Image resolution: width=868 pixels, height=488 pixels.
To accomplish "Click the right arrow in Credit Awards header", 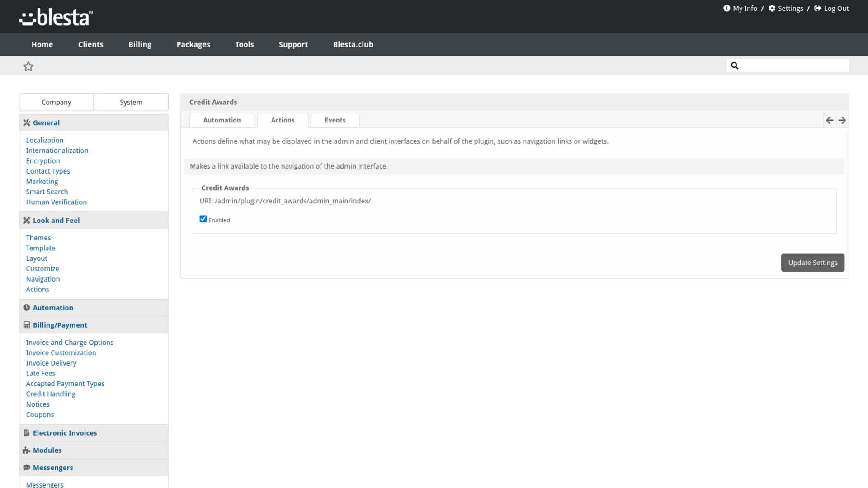I will 842,120.
